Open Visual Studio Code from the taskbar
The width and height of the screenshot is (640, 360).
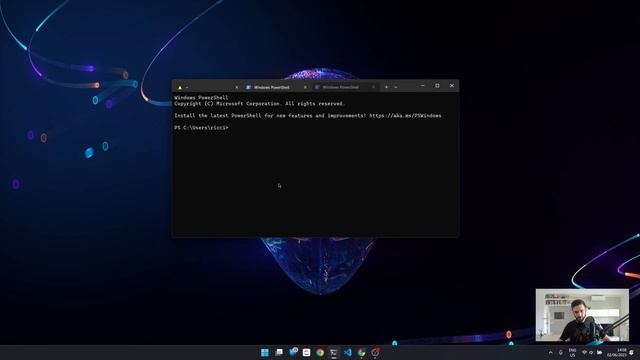pos(347,352)
